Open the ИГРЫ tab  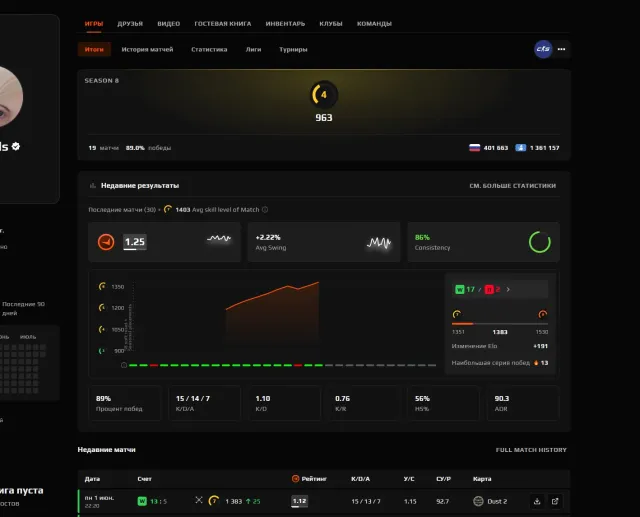(93, 24)
